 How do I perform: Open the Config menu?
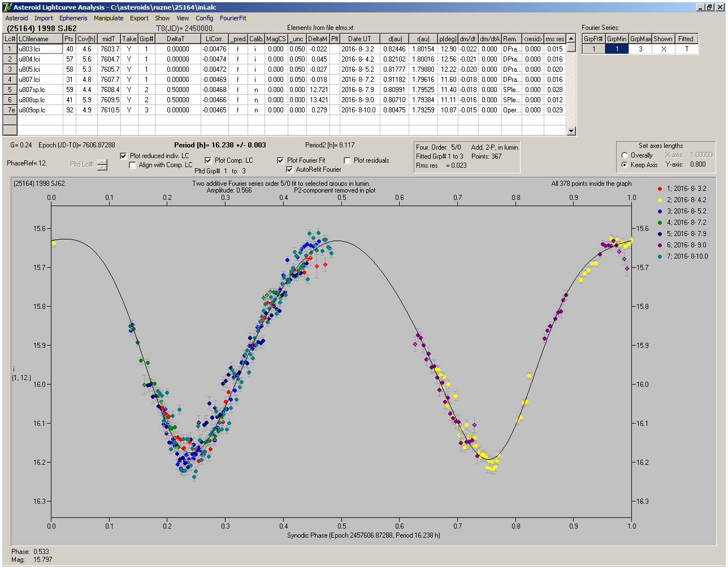205,18
